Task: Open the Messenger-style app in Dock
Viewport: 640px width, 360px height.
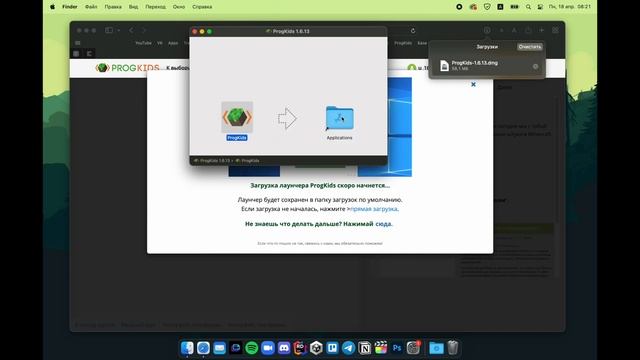Action: 236,348
